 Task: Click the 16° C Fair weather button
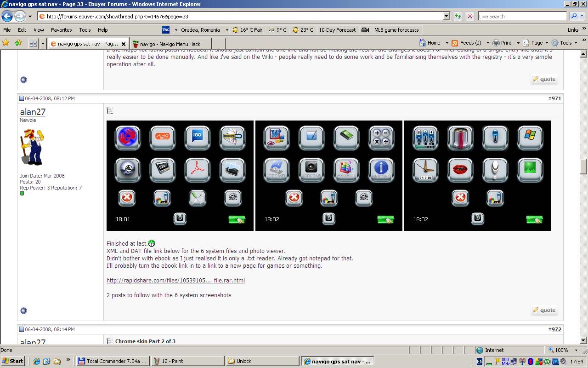click(x=247, y=30)
